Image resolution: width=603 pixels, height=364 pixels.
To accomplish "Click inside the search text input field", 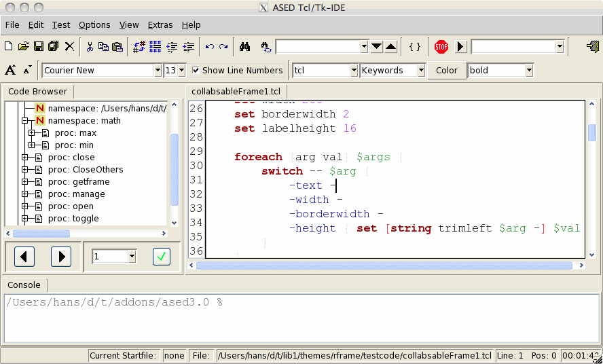I will 318,47.
